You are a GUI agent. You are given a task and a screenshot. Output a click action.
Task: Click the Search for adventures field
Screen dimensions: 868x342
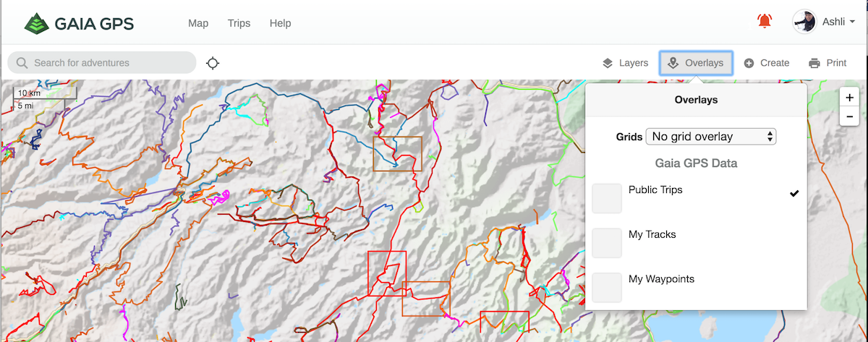[x=102, y=63]
